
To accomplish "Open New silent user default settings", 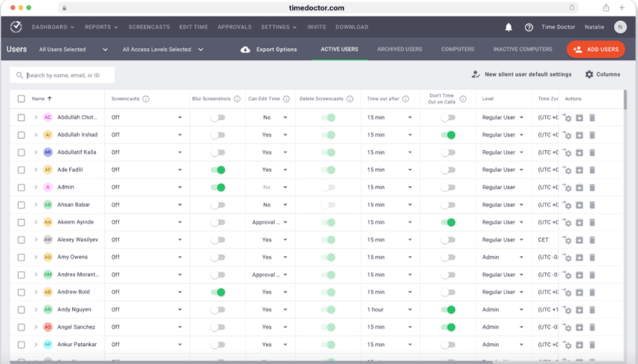I will point(528,74).
